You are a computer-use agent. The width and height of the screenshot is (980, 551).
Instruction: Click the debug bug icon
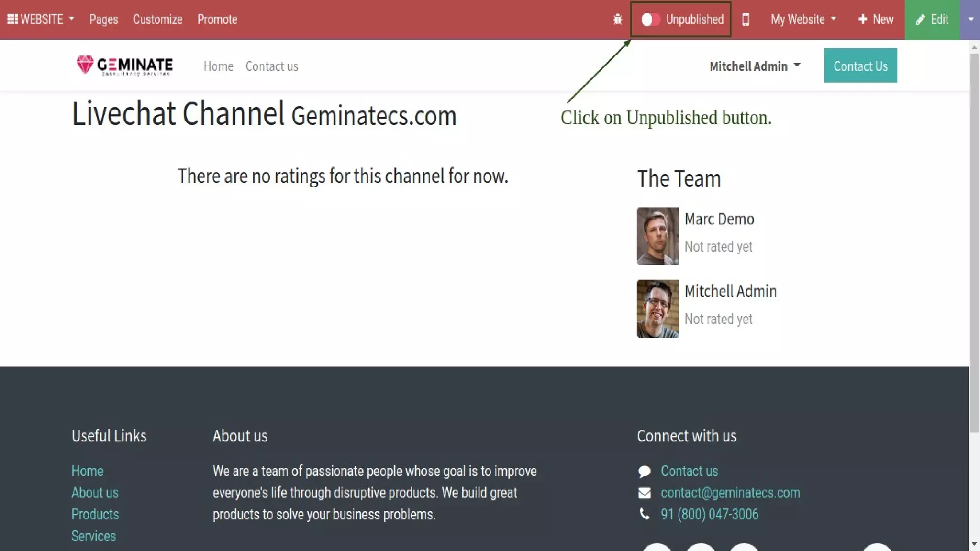point(618,20)
